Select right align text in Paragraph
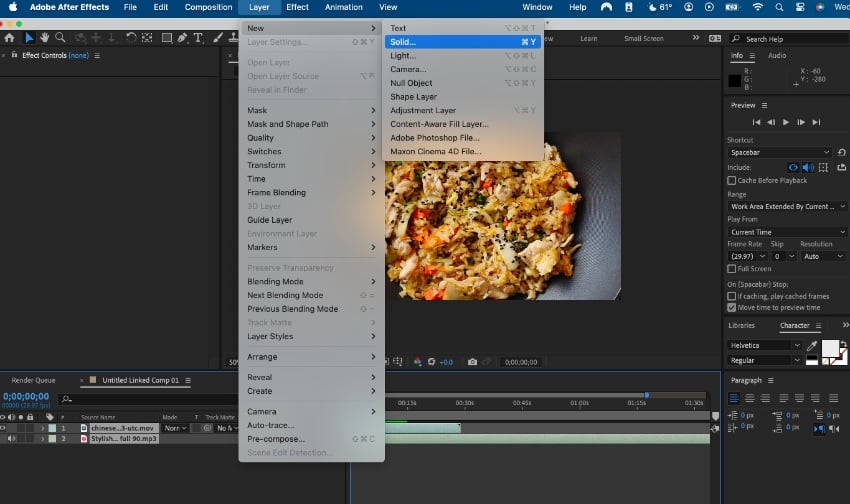Screen dimensions: 850x504 (765, 398)
